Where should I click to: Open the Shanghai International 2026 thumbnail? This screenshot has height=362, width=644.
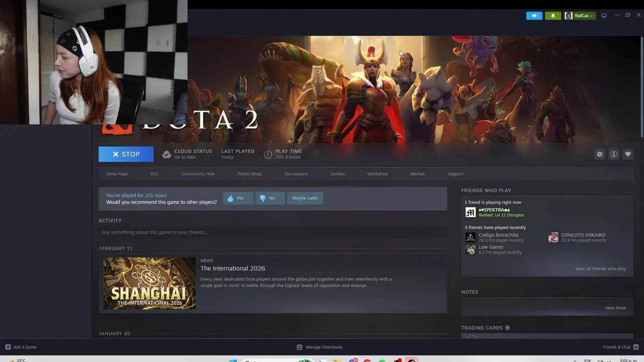(149, 284)
